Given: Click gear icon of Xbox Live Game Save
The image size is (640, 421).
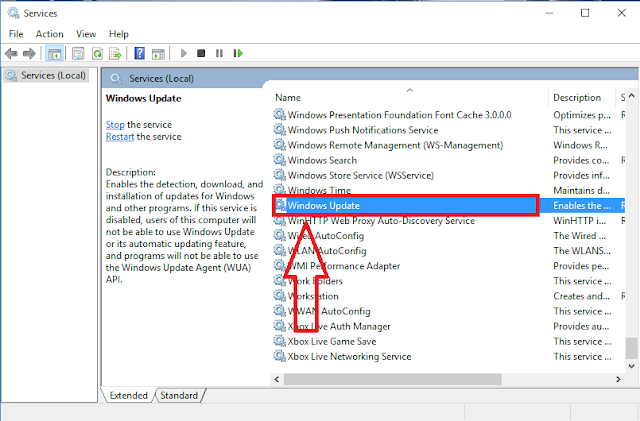Looking at the screenshot, I should 280,341.
